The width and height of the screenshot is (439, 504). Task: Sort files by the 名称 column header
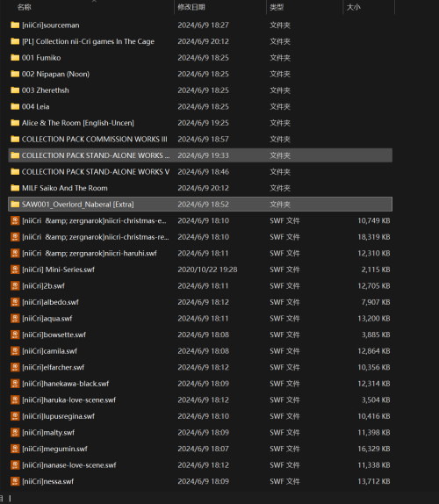[x=24, y=7]
